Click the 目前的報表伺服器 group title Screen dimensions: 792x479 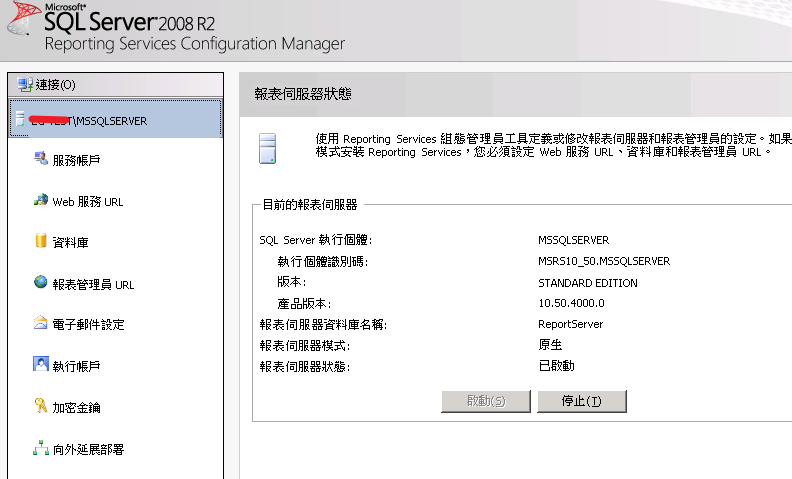pos(310,205)
